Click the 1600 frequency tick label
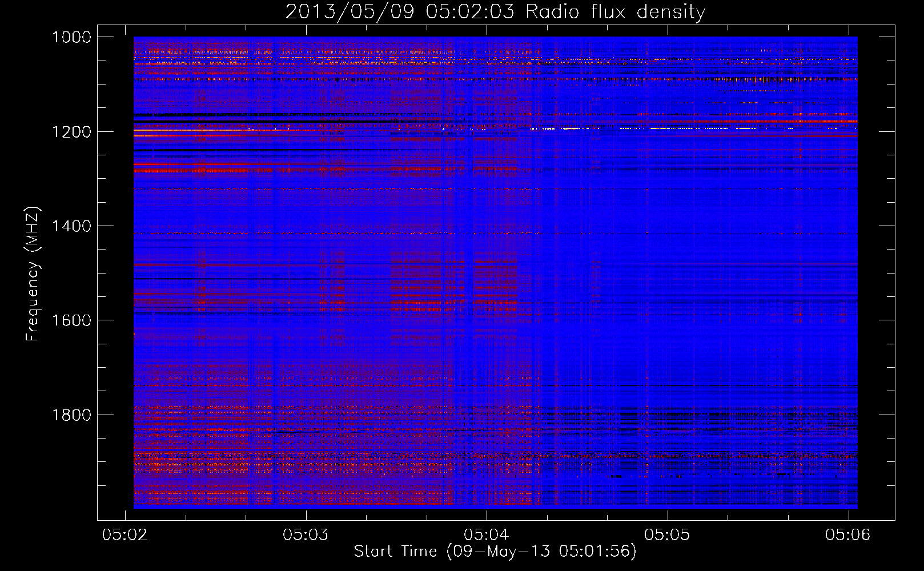This screenshot has width=924, height=571. (x=71, y=320)
